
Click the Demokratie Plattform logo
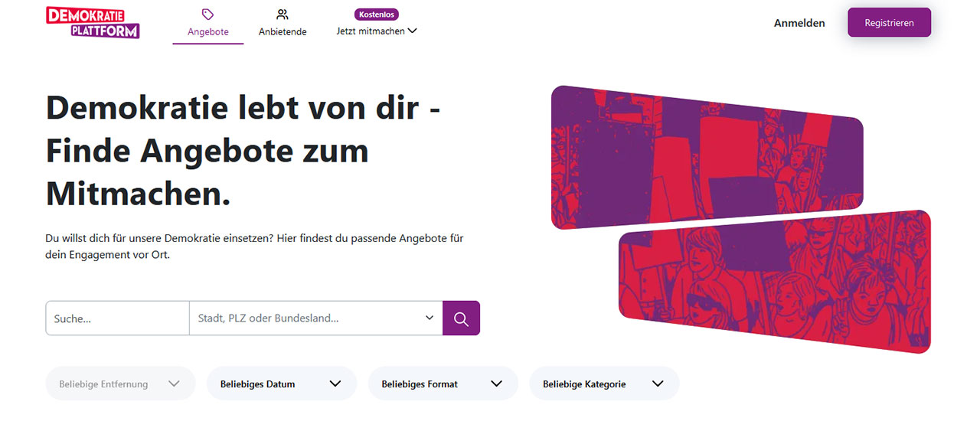pos(93,22)
